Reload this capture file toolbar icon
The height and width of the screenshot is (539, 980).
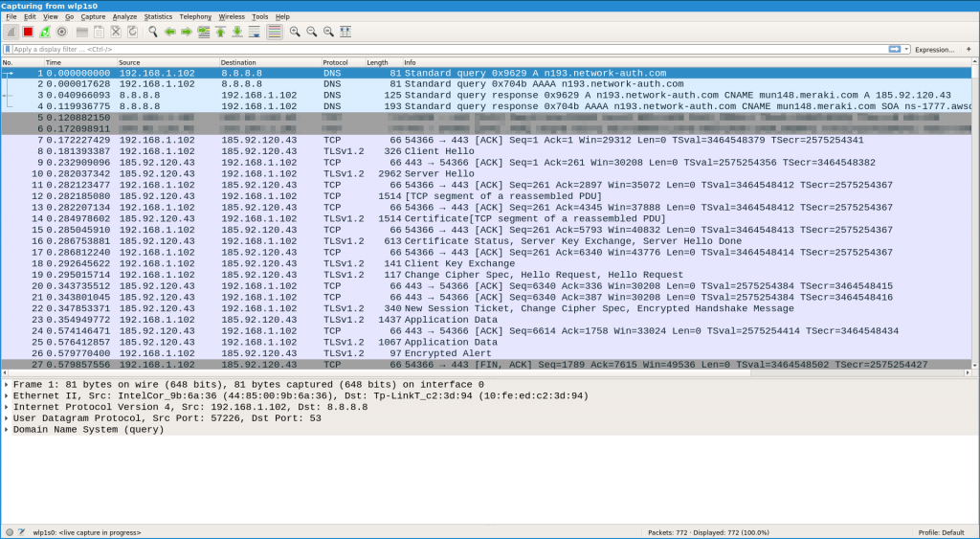(x=132, y=32)
